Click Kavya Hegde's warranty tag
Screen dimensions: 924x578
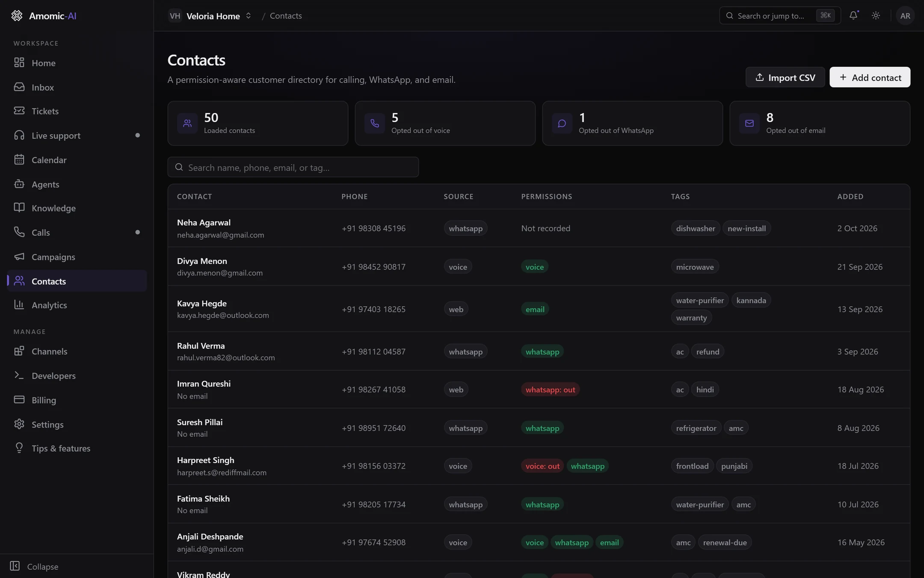point(691,318)
